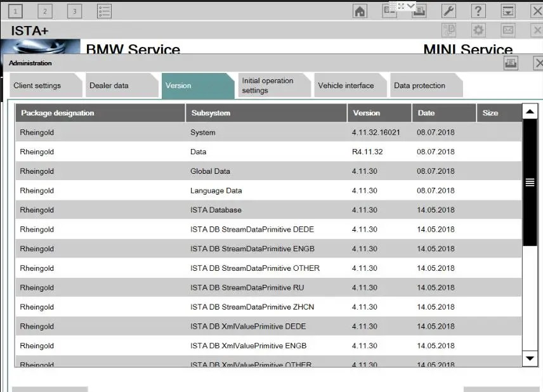Click the minimize-to-tray icon in top toolbar
The width and height of the screenshot is (543, 392).
508,11
